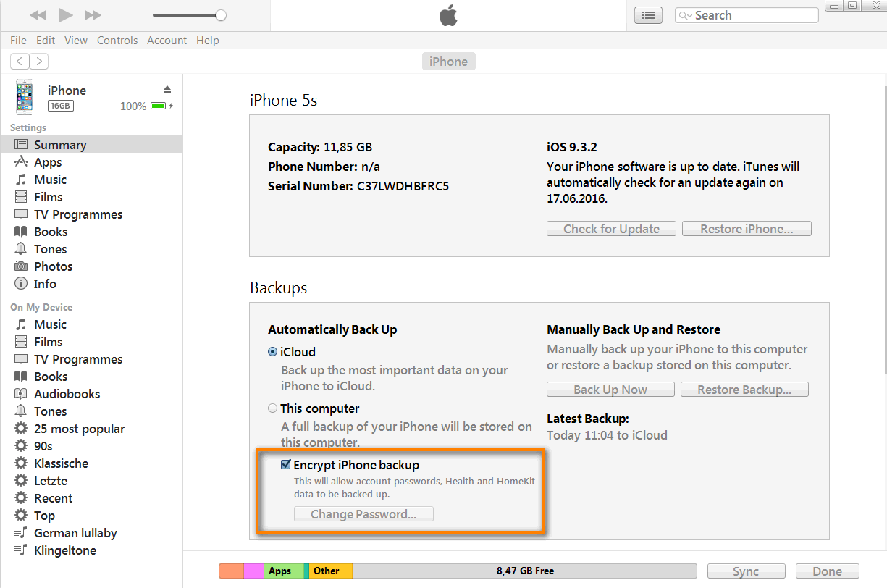Click the Done button
887x588 pixels.
point(827,571)
